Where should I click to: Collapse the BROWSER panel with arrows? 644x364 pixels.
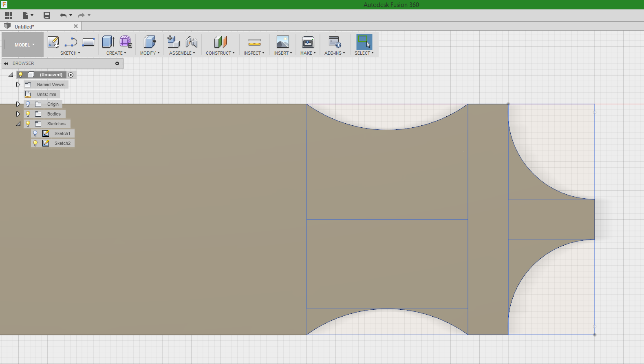pos(6,64)
